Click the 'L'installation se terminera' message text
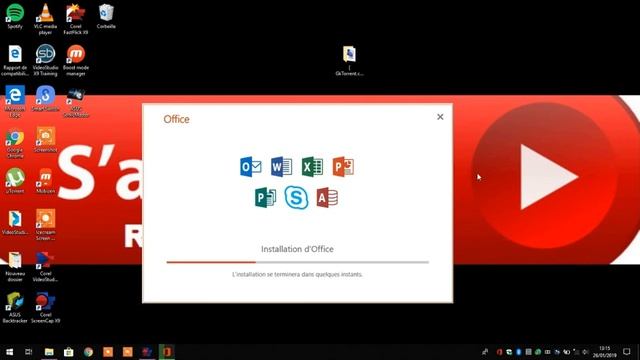The width and height of the screenshot is (640, 360). click(297, 274)
